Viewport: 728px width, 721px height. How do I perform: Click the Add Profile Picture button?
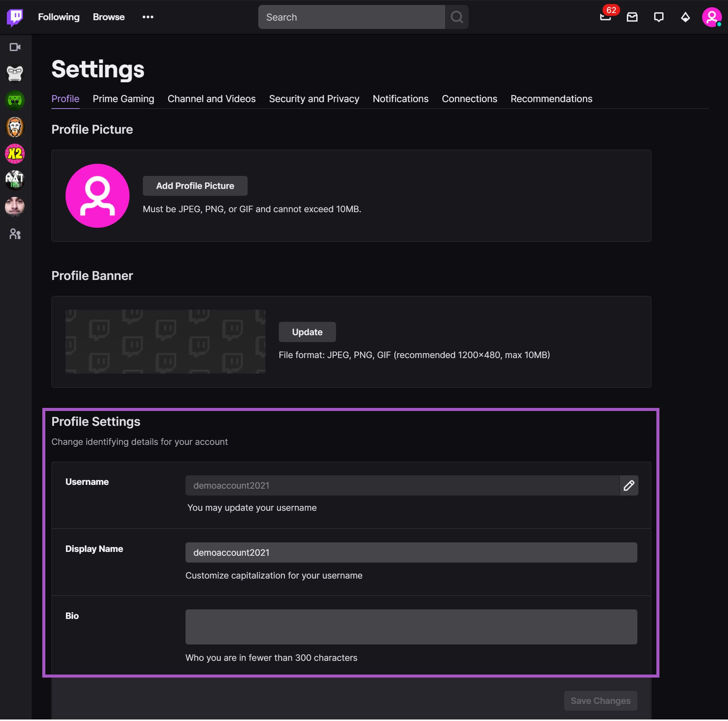(195, 186)
